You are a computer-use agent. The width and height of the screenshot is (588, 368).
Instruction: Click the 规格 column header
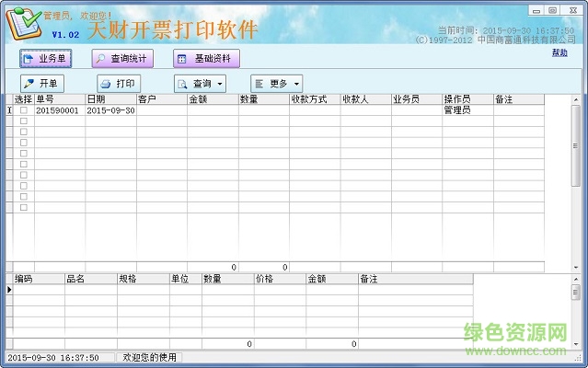tap(144, 279)
